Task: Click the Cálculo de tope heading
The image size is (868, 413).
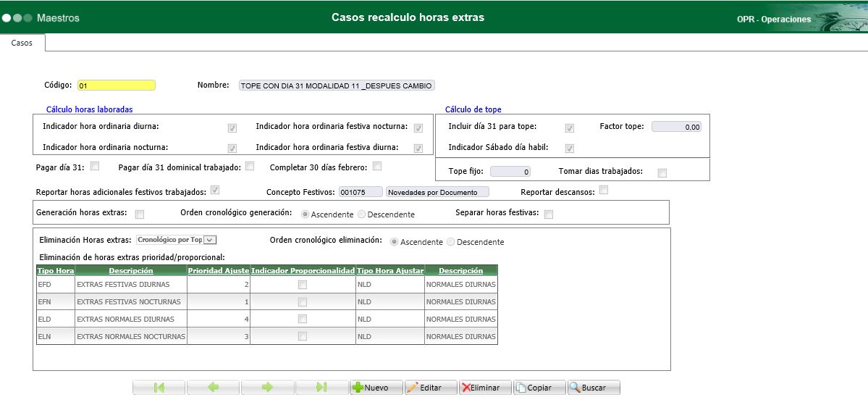Action: click(x=473, y=109)
